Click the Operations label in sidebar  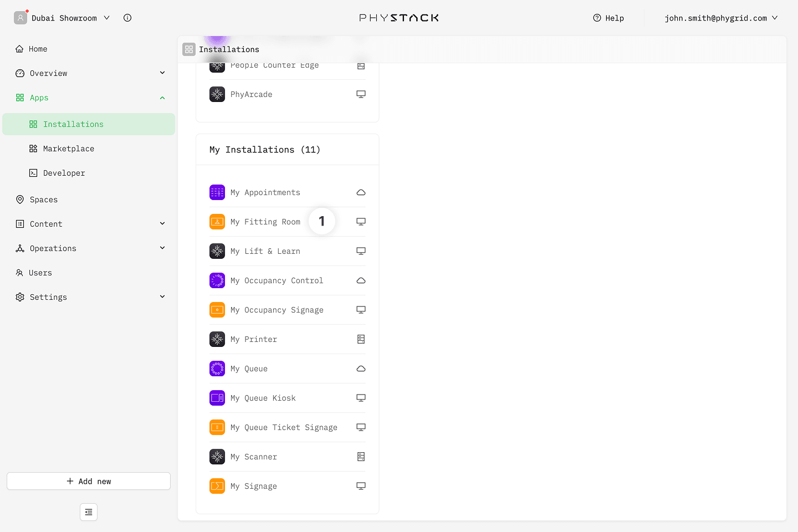(53, 248)
